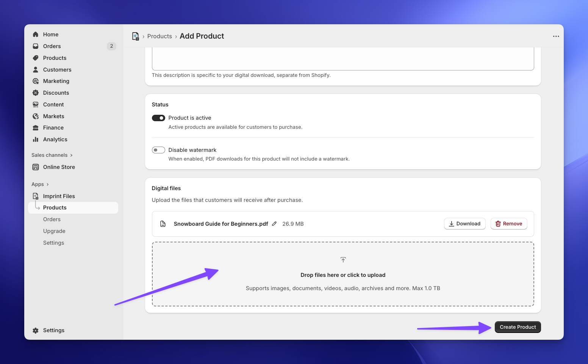This screenshot has width=588, height=364.
Task: Open the Online Store sales channel
Action: (59, 167)
